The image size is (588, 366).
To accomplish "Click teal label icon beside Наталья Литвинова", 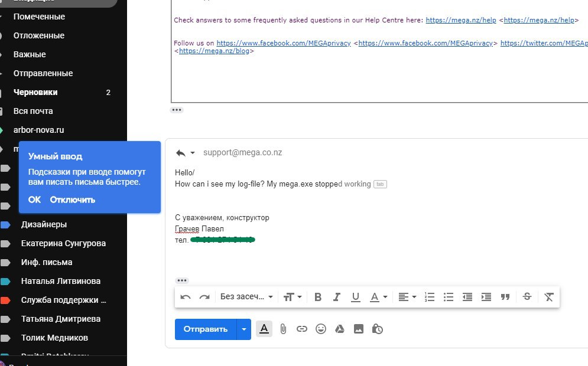I will (x=5, y=282).
